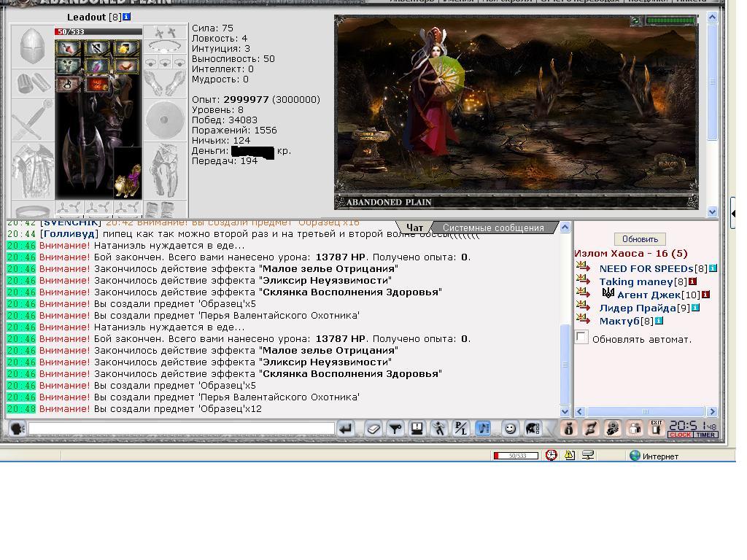Image resolution: width=747 pixels, height=560 pixels.
Task: Click player list scroll left arrow
Action: click(580, 412)
